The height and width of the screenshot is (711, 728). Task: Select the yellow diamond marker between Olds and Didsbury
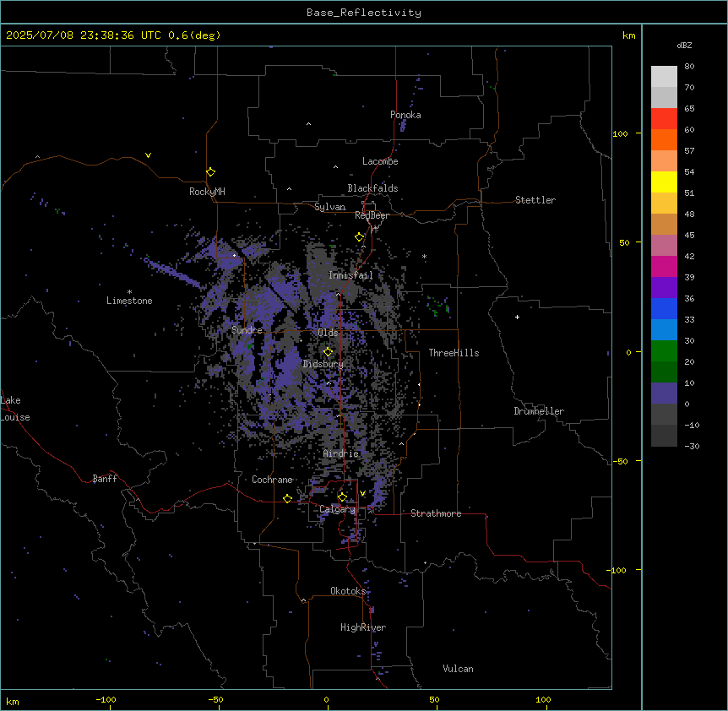coord(328,352)
